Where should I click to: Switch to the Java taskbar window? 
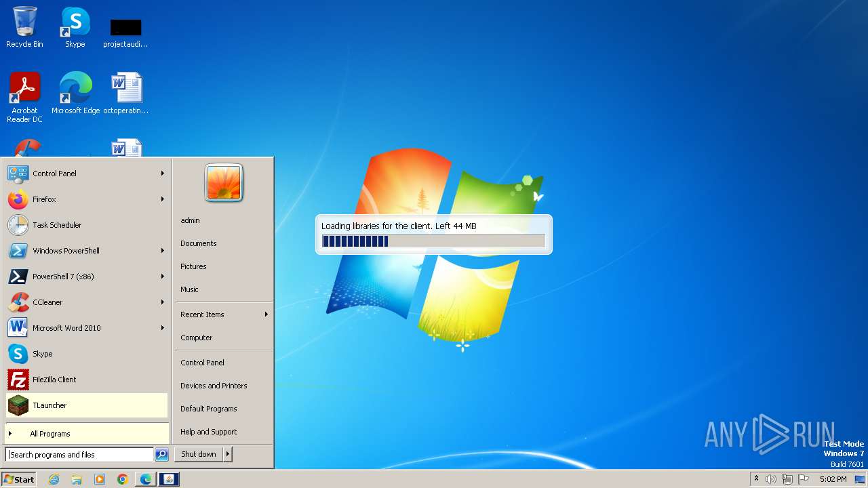click(x=169, y=479)
